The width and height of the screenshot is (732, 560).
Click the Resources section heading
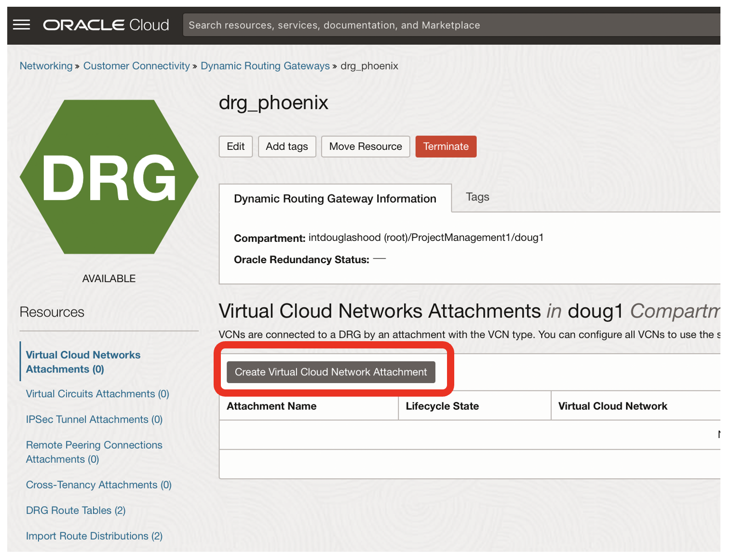point(52,312)
